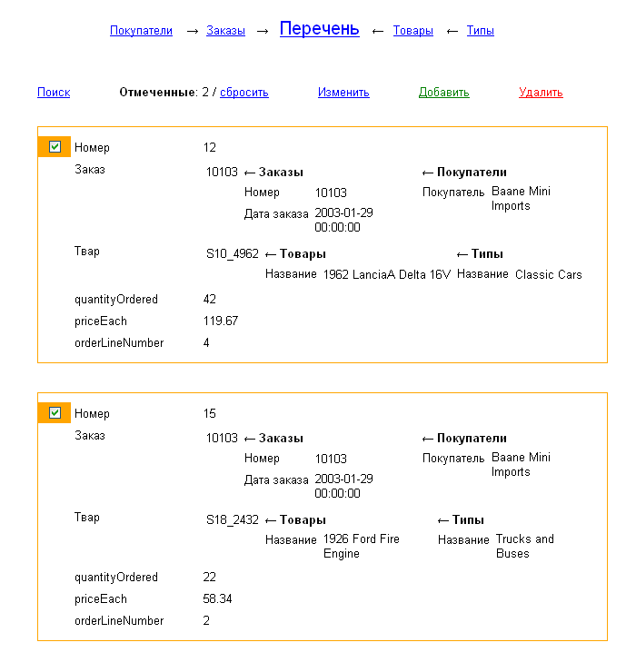636x672 pixels.
Task: Click the Перечень heading link
Action: click(x=319, y=29)
